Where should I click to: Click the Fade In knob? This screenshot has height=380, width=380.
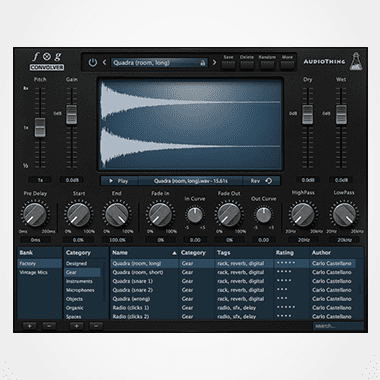[x=160, y=215]
